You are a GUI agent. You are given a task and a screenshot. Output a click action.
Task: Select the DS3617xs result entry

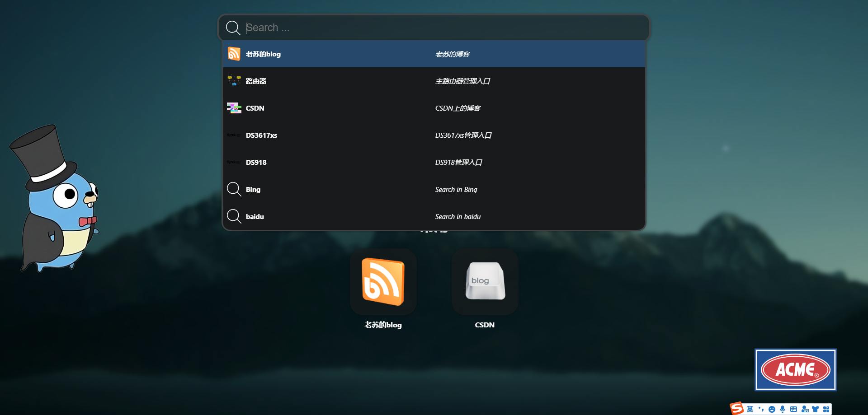(434, 135)
